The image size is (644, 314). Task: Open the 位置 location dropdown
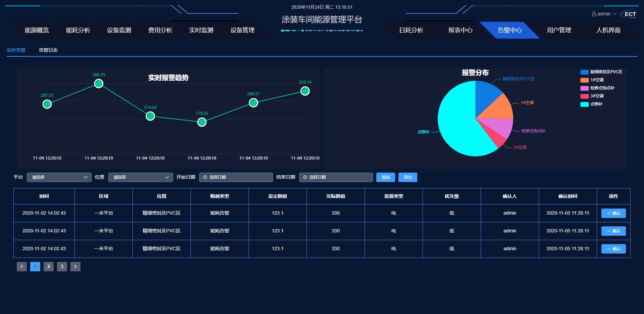click(141, 177)
